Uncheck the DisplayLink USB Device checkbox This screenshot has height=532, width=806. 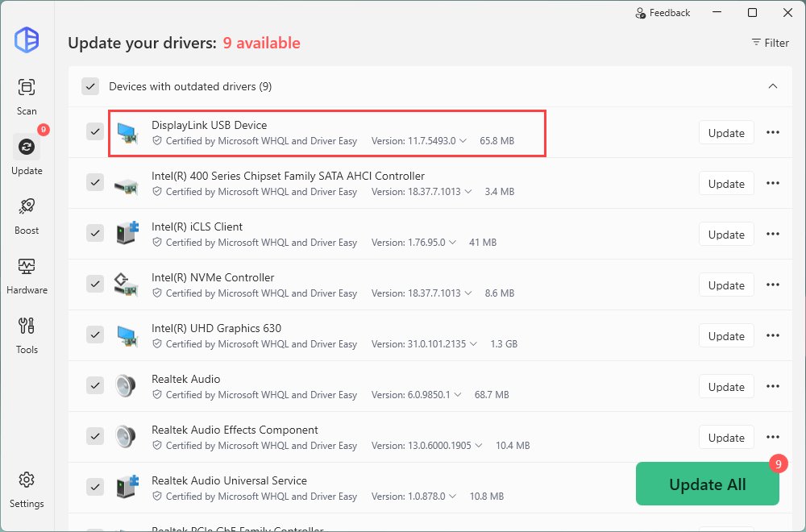click(95, 131)
